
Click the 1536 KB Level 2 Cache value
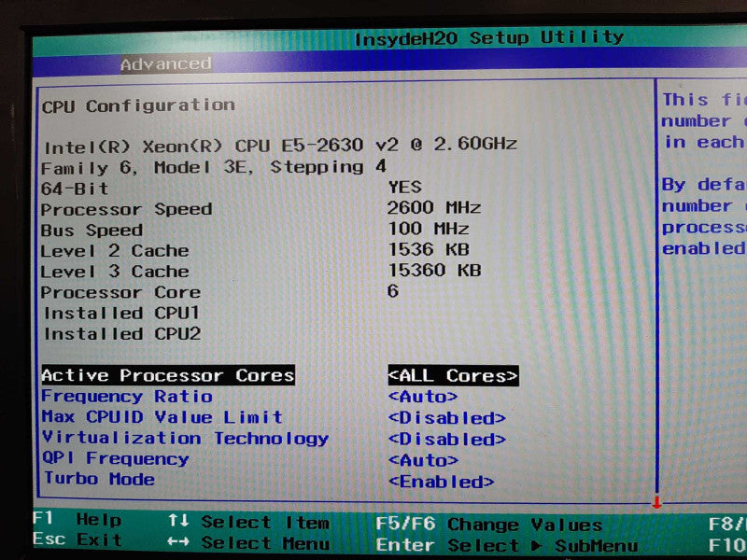coord(429,249)
